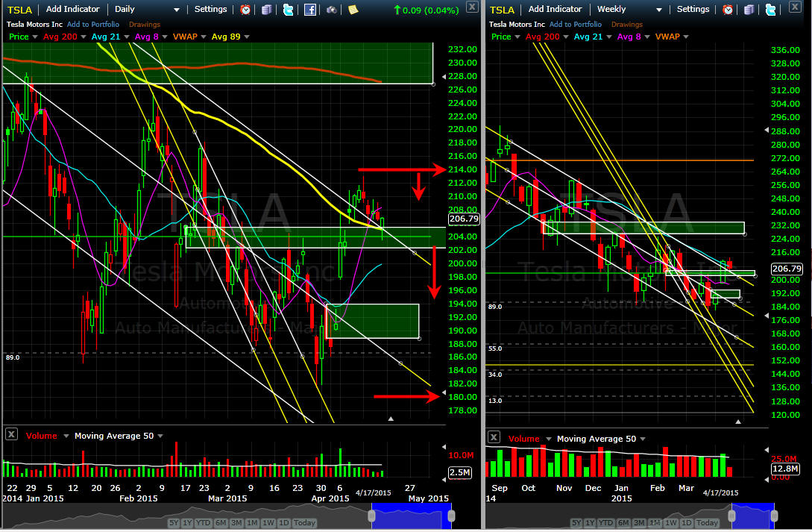Click Add Indicator on Daily chart
Image resolution: width=812 pixels, height=532 pixels.
[72, 9]
